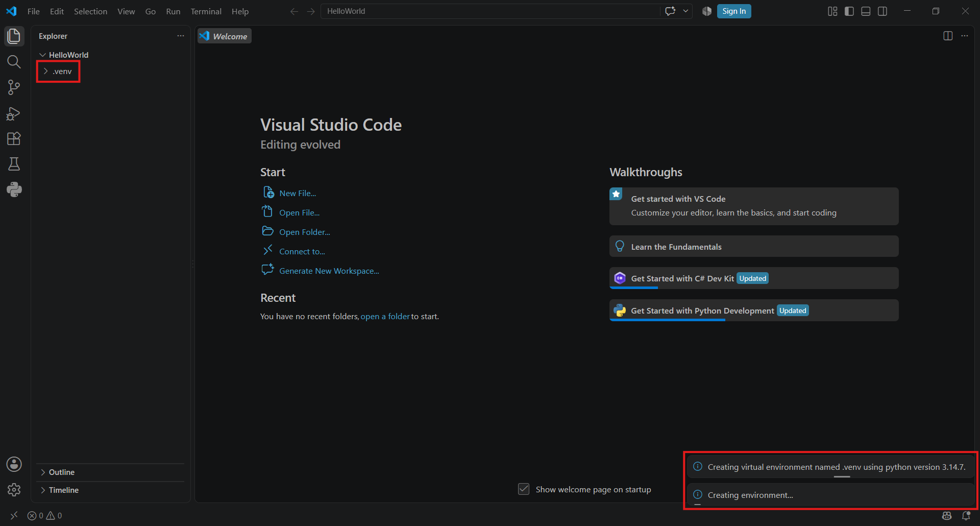The image size is (980, 526).
Task: Open the File menu
Action: [34, 11]
